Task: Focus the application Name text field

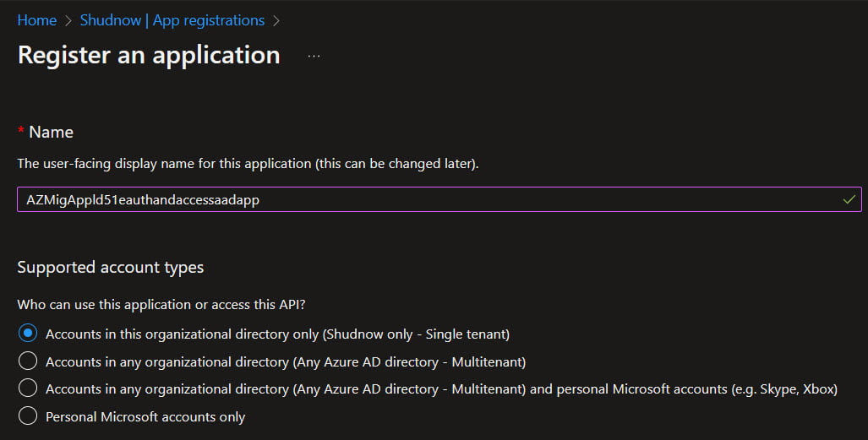Action: pyautogui.click(x=439, y=199)
